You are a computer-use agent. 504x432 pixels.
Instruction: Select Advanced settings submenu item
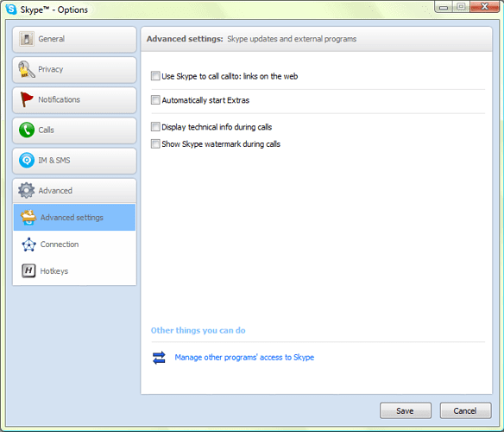tap(74, 217)
